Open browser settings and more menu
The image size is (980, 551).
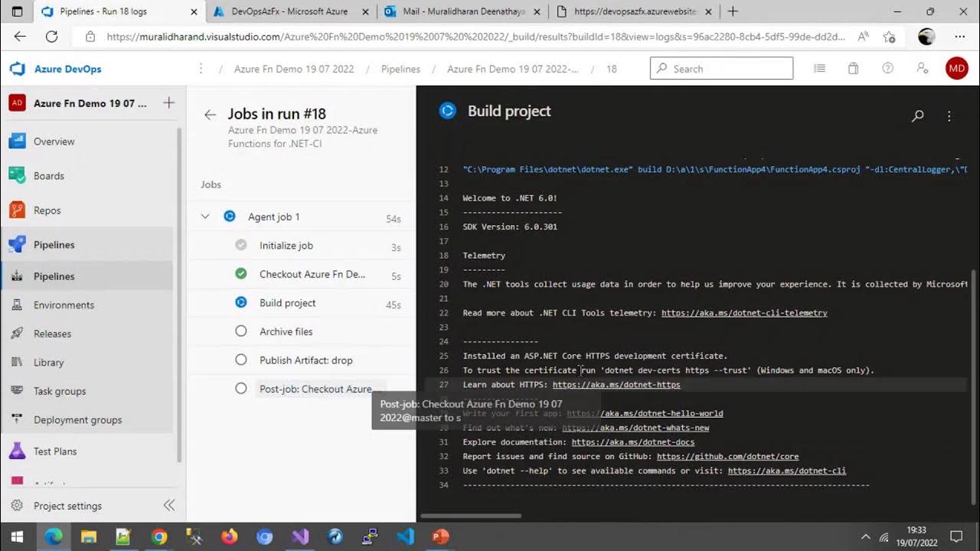[x=959, y=36]
